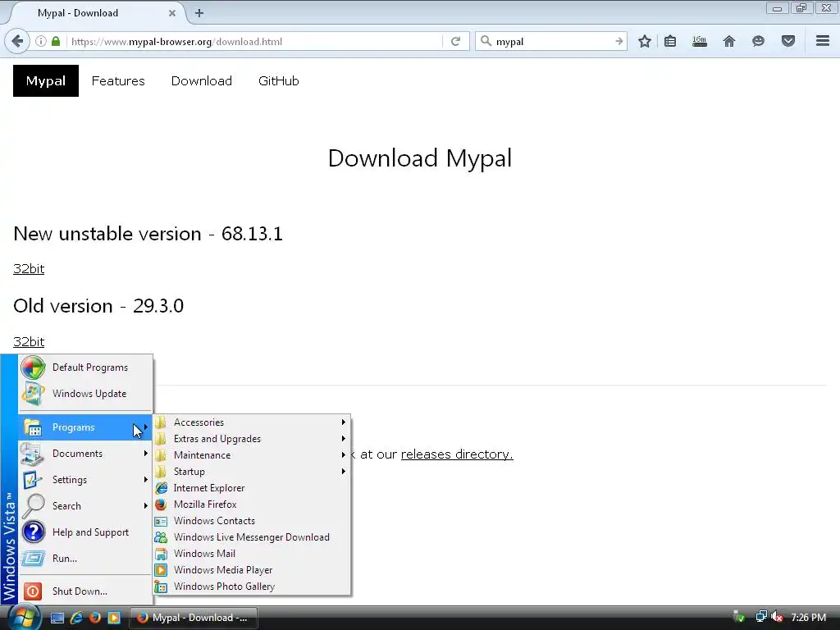840x630 pixels.
Task: Open site identity info icon in address bar
Action: [x=41, y=41]
